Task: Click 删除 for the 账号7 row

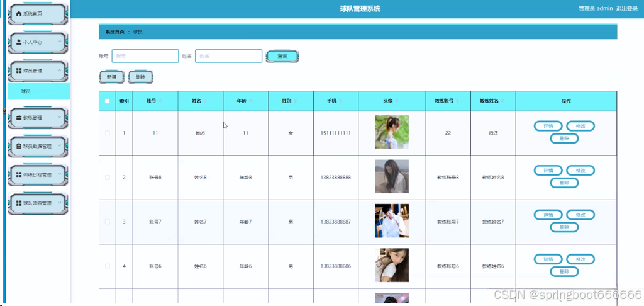Action: pos(564,227)
